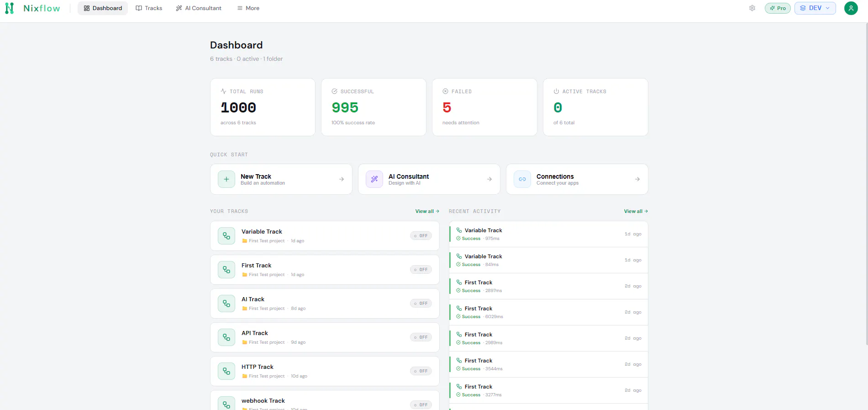This screenshot has width=868, height=410.
Task: Enable the AI Track toggle
Action: [x=421, y=304]
